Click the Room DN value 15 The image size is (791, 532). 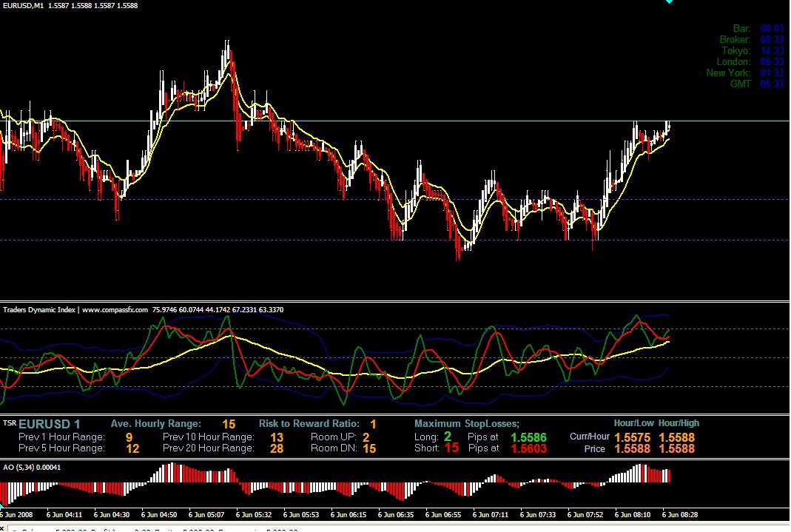coord(369,448)
